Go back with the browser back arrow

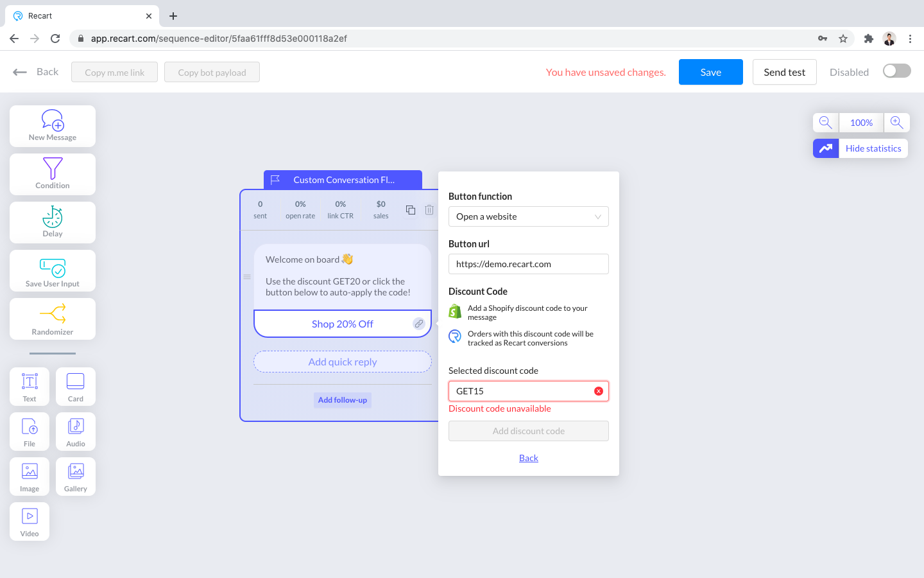tap(14, 39)
